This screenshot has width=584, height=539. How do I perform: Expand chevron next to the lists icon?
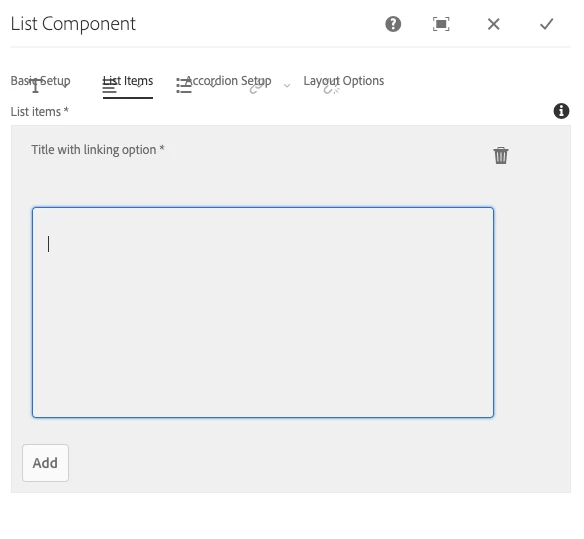pyautogui.click(x=213, y=86)
